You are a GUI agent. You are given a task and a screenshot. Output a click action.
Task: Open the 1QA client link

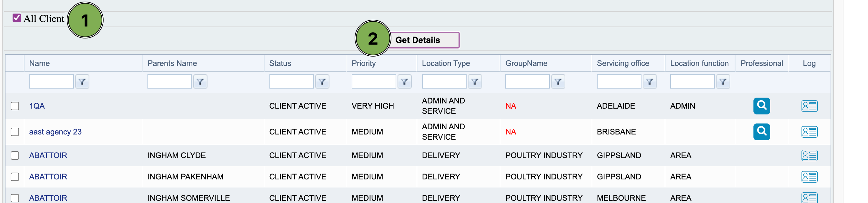click(37, 106)
